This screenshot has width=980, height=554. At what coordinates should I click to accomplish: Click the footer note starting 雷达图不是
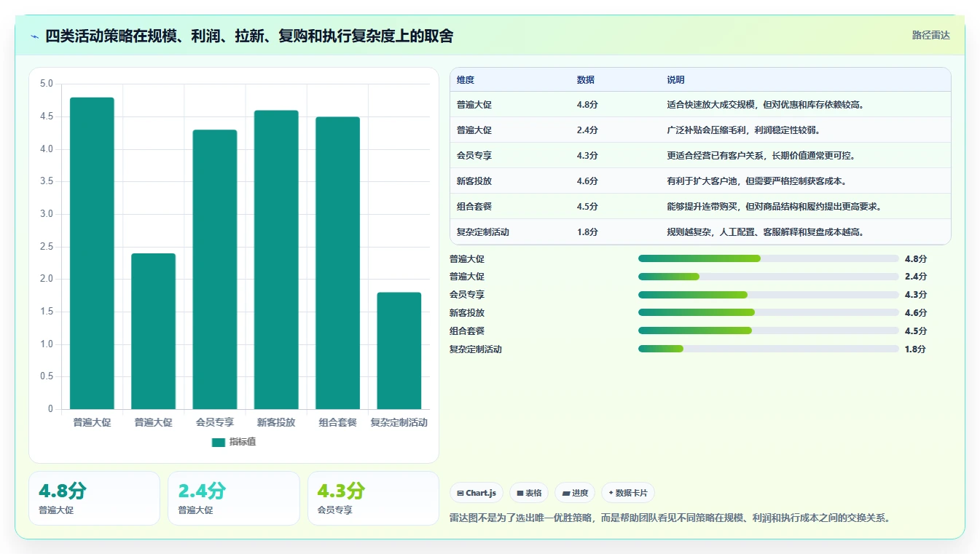670,518
